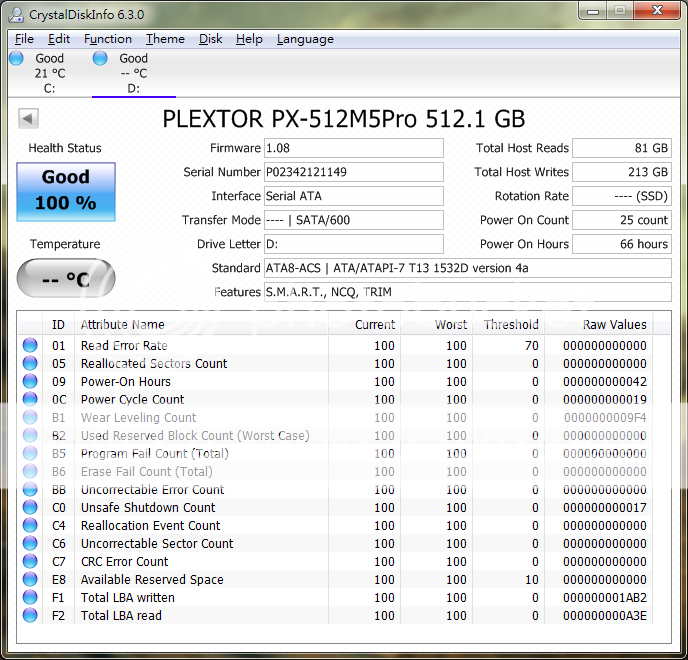Viewport: 688px width, 660px height.
Task: Click the Raw Values column header
Action: pyautogui.click(x=598, y=324)
